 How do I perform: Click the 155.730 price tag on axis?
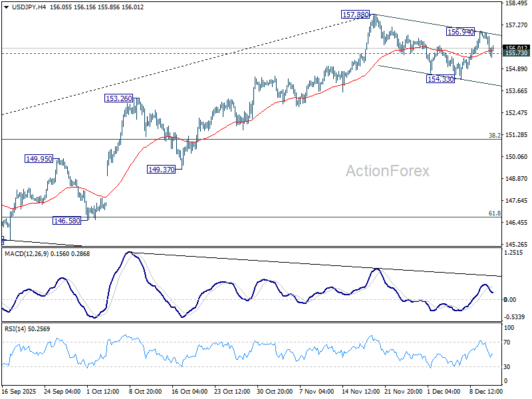pos(517,53)
